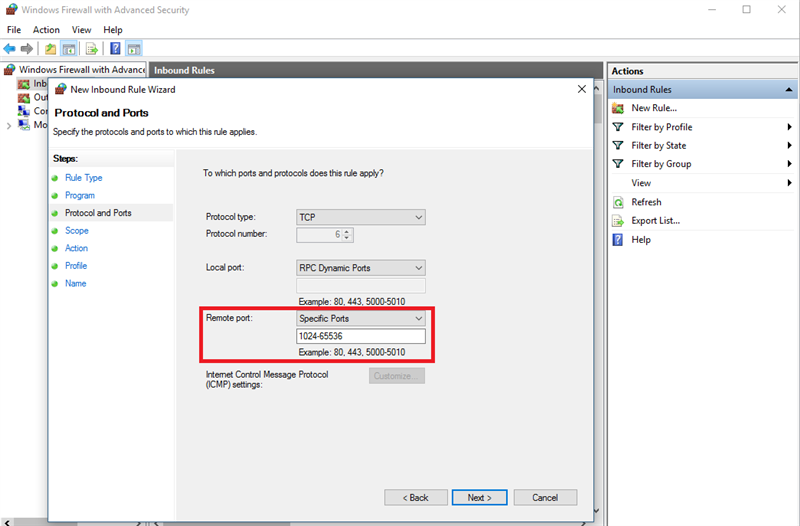Click the Cancel button in wizard
Viewport: 800px width, 526px height.
click(x=545, y=497)
